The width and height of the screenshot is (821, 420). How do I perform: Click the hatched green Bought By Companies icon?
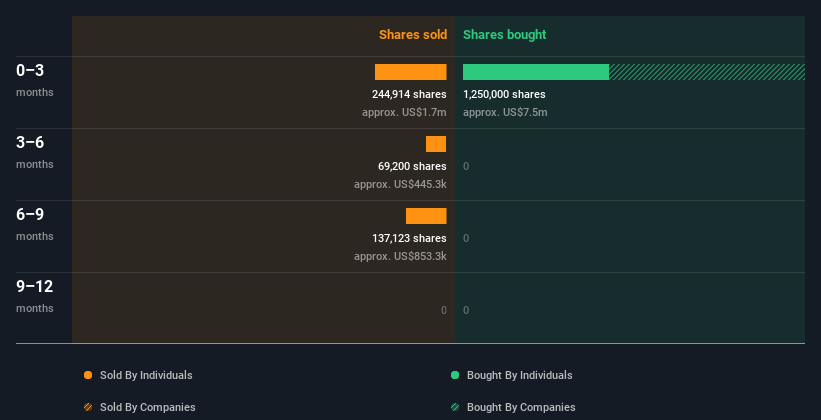click(x=455, y=407)
